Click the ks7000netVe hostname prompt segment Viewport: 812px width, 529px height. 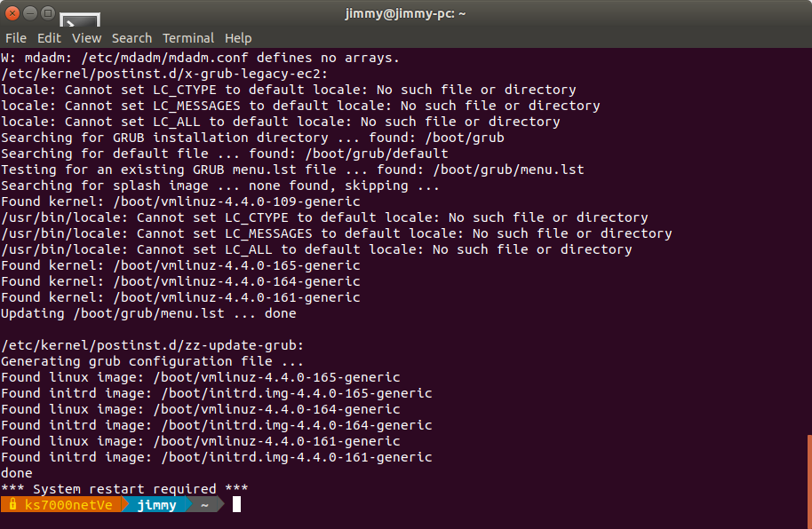[61, 505]
